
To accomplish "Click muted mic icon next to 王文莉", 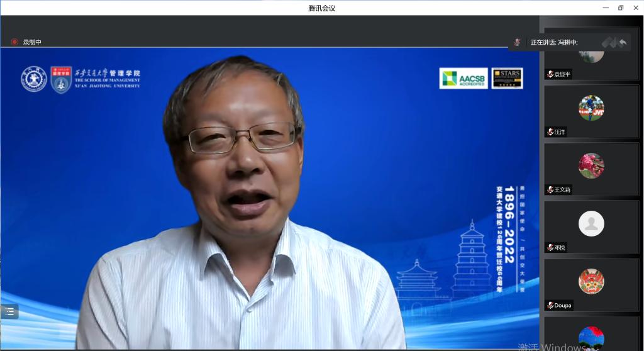I will click(x=550, y=189).
